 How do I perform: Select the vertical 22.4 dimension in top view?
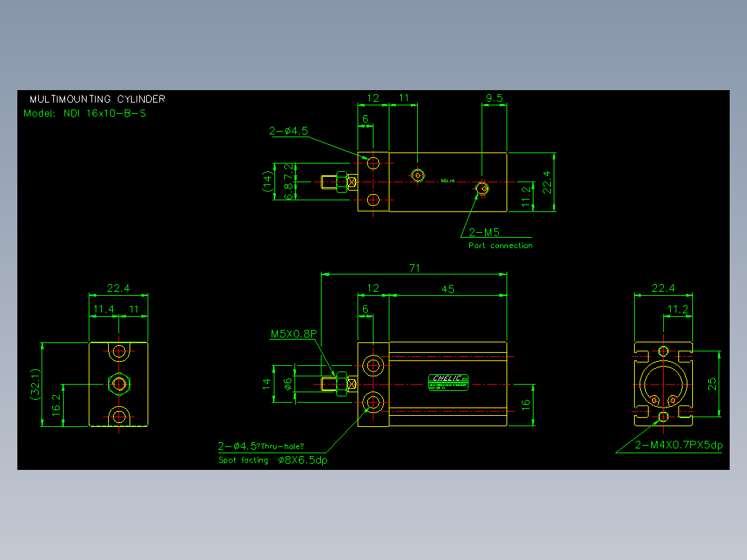click(x=547, y=182)
